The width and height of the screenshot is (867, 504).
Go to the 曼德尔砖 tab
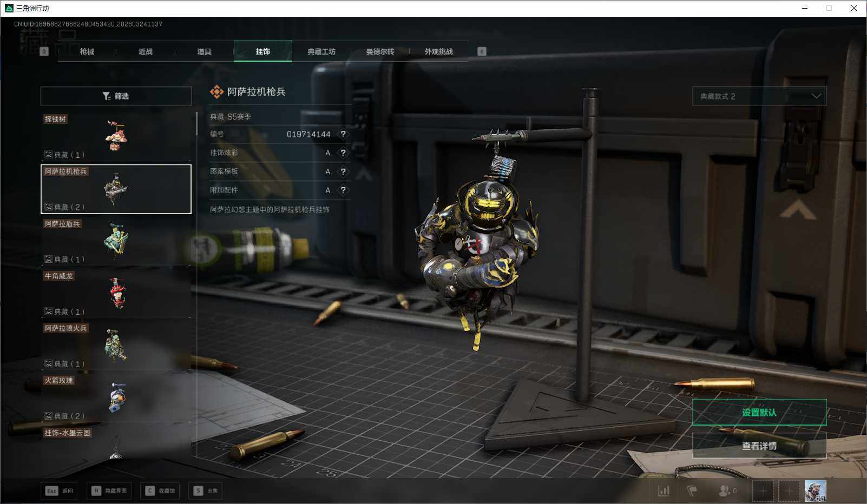[x=380, y=51]
